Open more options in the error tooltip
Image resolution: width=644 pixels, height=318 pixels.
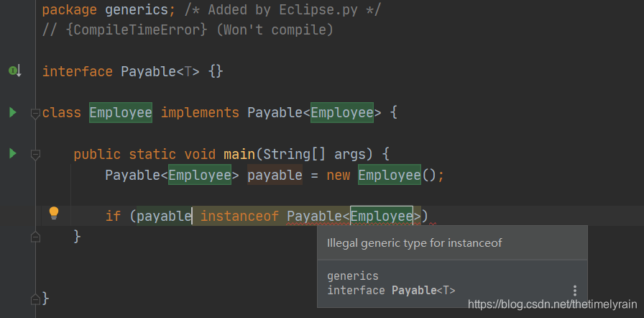pyautogui.click(x=574, y=291)
